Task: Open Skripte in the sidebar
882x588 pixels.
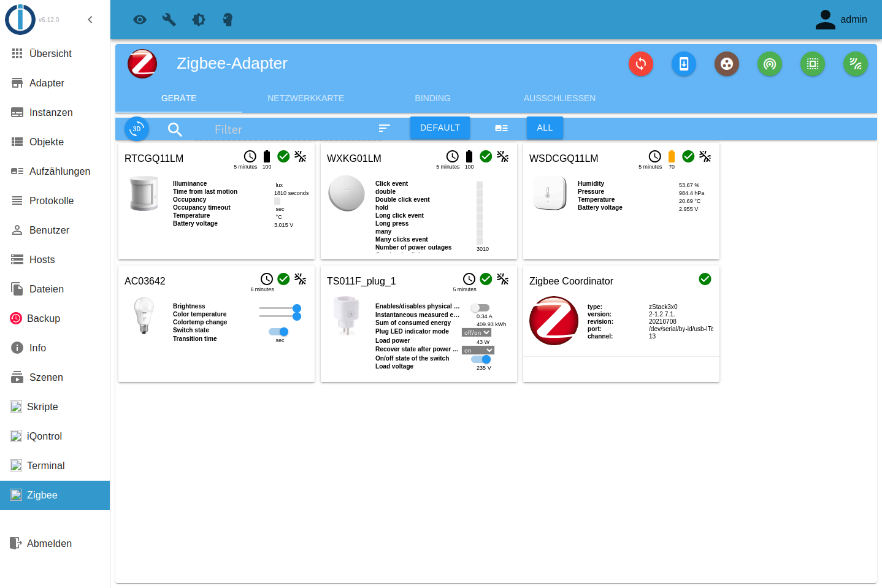Action: coord(55,407)
